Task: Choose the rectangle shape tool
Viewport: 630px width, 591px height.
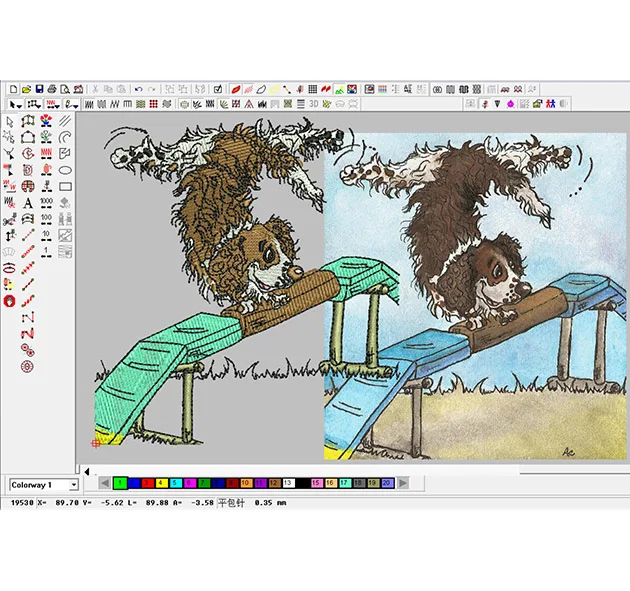Action: 65,186
